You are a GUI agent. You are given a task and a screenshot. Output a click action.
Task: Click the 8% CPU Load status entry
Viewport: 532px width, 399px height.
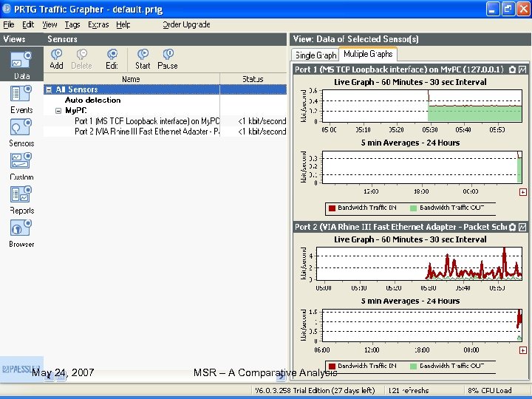pyautogui.click(x=490, y=391)
